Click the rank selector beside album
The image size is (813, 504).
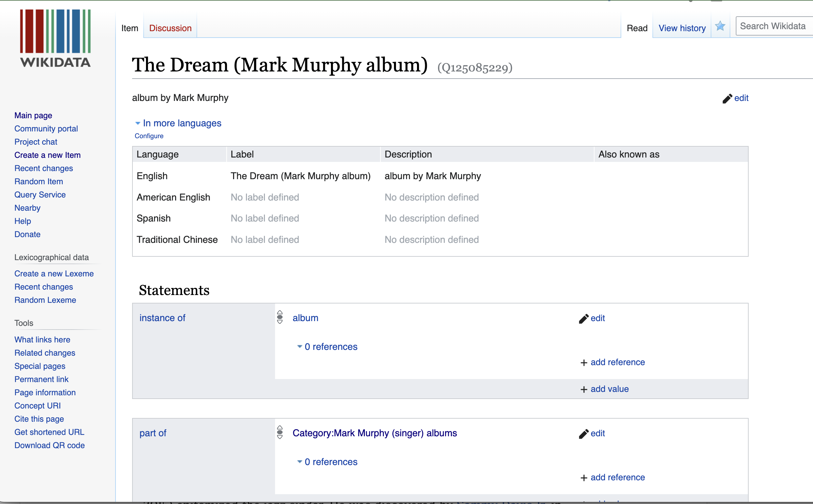pyautogui.click(x=280, y=317)
